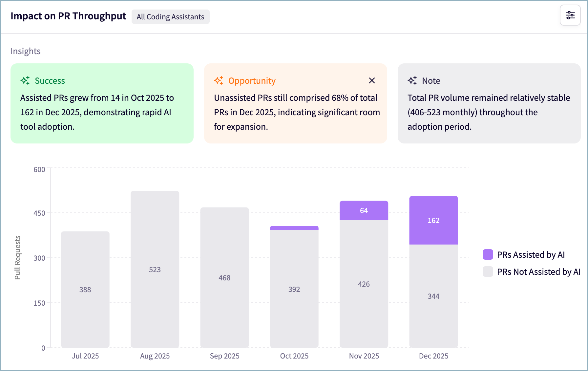Click the purple PRs Assisted legend swatch
Screen dimensions: 588x371
tap(488, 255)
